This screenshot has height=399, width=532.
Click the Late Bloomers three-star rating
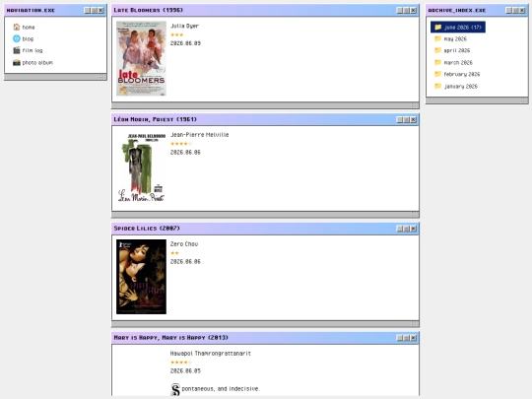(x=176, y=34)
